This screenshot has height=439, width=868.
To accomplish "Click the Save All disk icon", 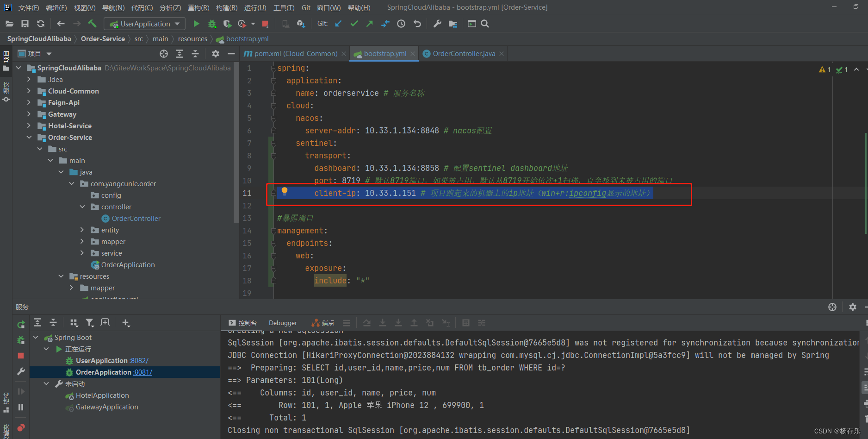I will tap(25, 24).
